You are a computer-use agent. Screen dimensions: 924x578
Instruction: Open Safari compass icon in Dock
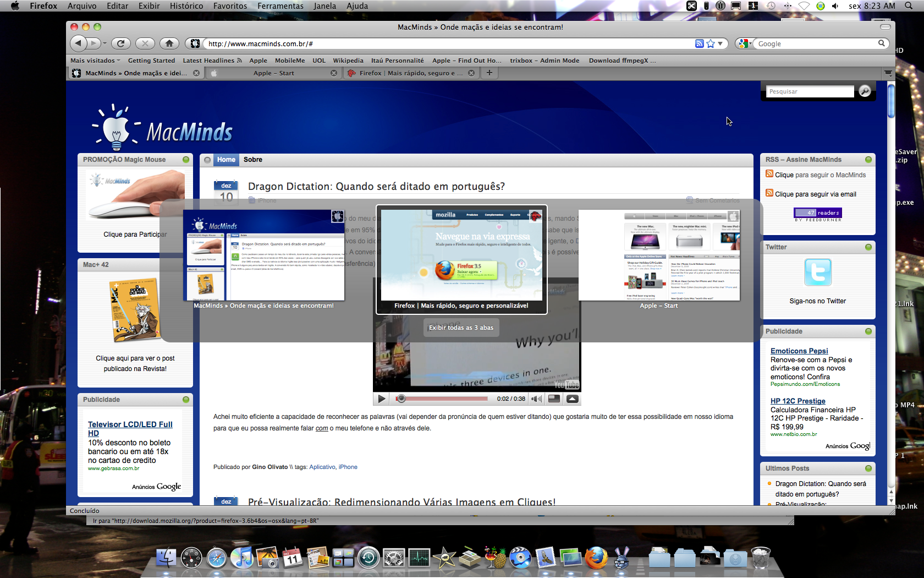[x=217, y=558]
